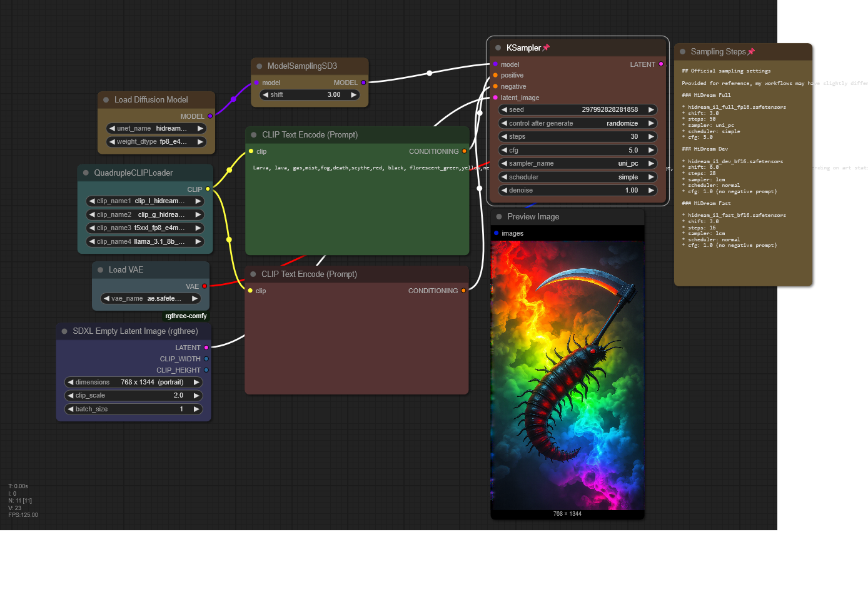Screen dimensions: 868x592
Task: Click the pin icon on Sampling Steps note
Action: [x=751, y=52]
